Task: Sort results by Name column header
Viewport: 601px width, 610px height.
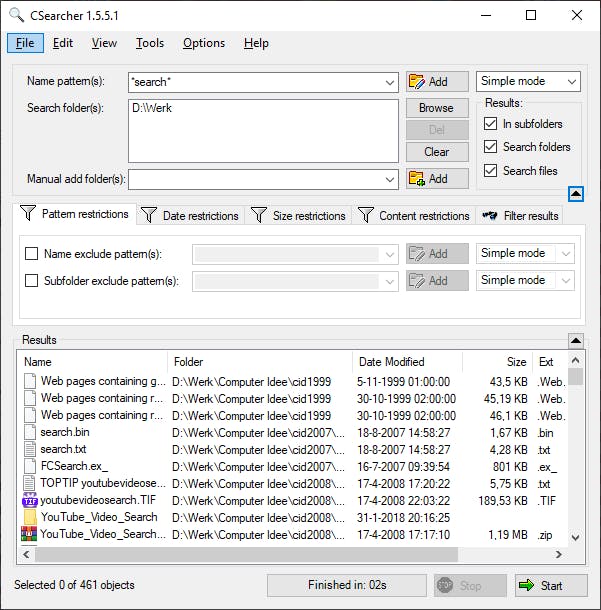Action: pyautogui.click(x=93, y=362)
